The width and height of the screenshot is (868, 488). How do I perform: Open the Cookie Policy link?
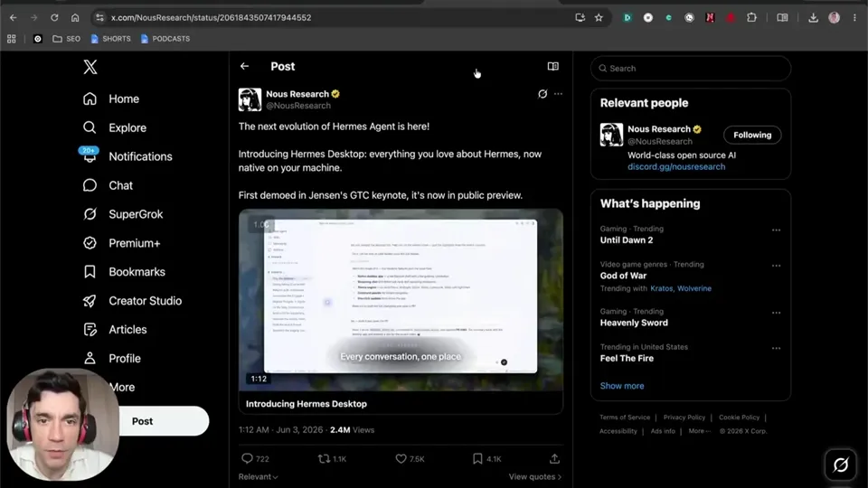click(x=739, y=418)
